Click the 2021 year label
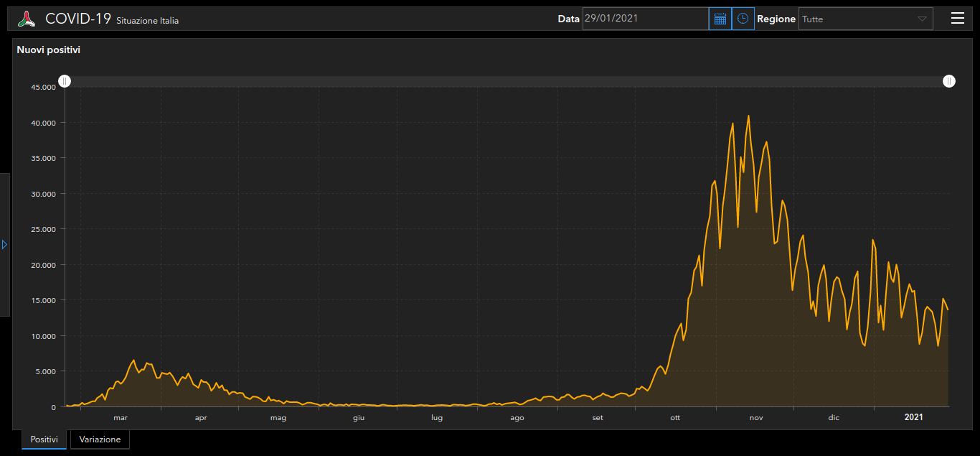 914,417
